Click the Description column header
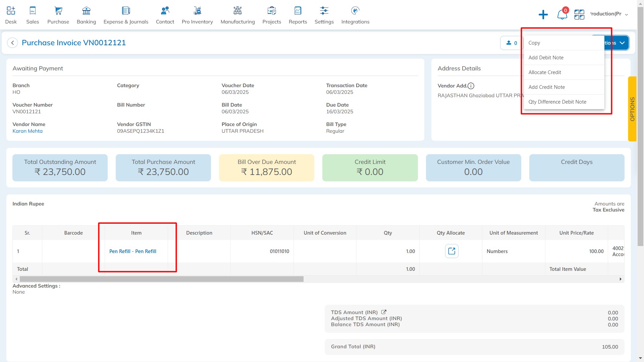Screen dimensions: 644x362 click(x=199, y=233)
